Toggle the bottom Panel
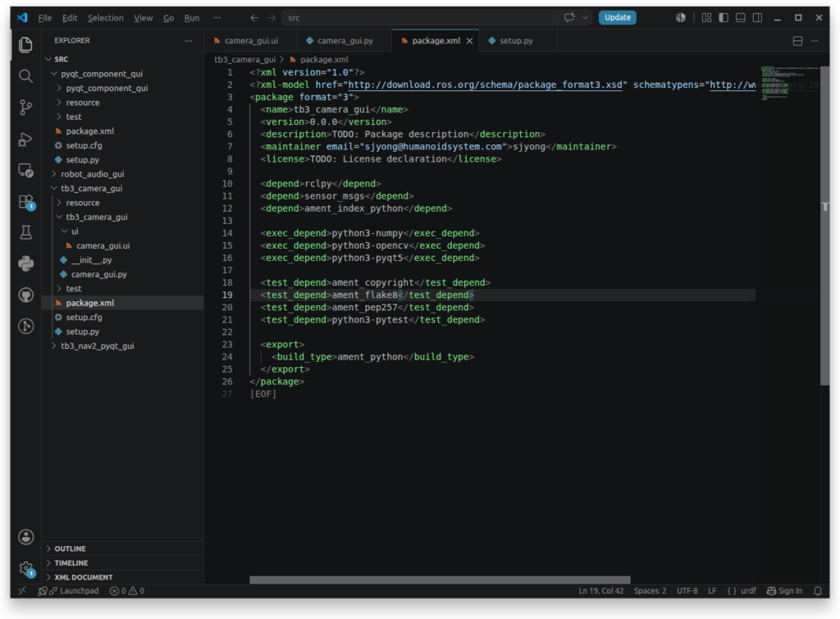The width and height of the screenshot is (840, 619). (x=741, y=18)
